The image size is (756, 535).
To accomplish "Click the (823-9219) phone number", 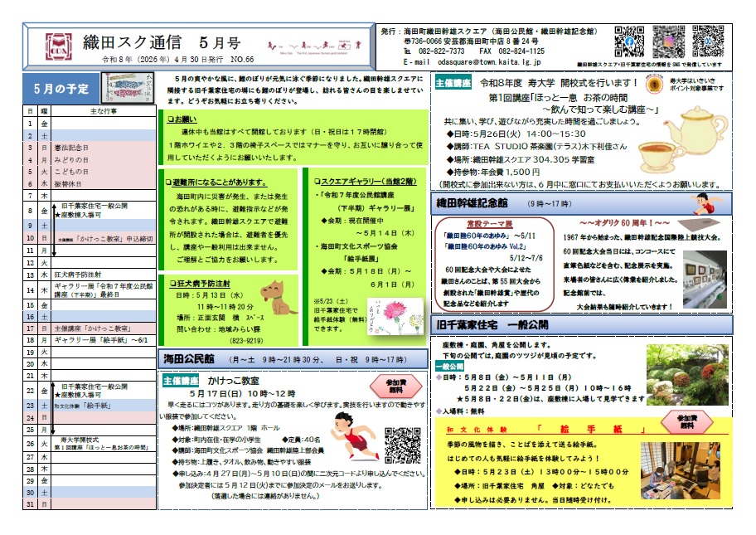I will (x=246, y=341).
